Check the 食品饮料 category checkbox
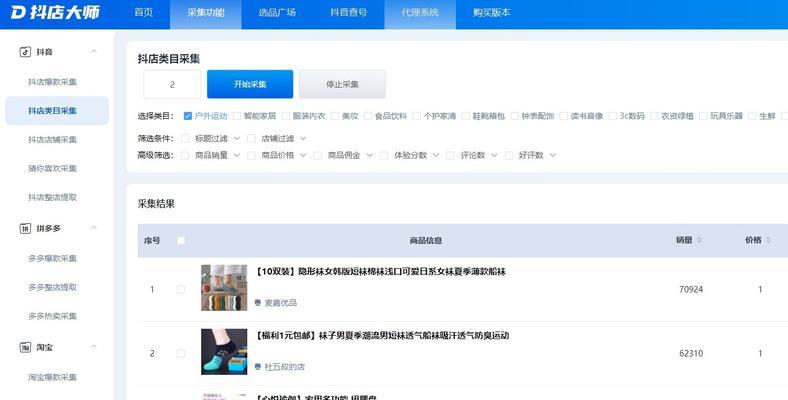The width and height of the screenshot is (788, 400). (x=368, y=116)
